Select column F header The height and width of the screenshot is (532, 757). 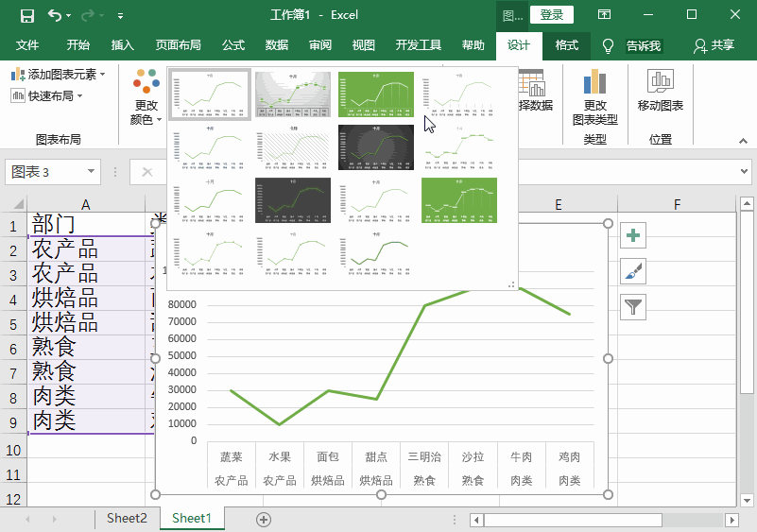click(677, 204)
